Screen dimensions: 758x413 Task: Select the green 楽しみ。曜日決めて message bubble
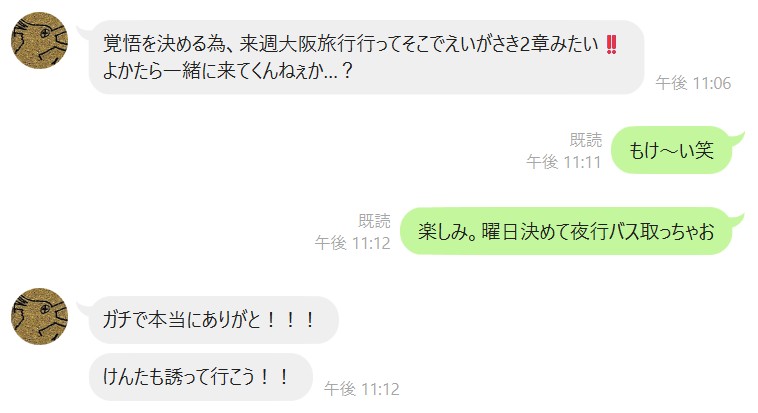click(x=566, y=231)
